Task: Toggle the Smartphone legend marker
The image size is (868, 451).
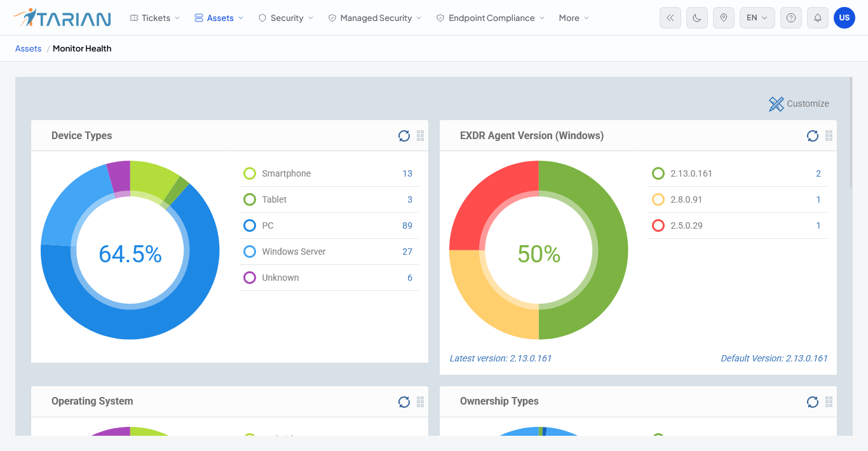Action: 250,173
